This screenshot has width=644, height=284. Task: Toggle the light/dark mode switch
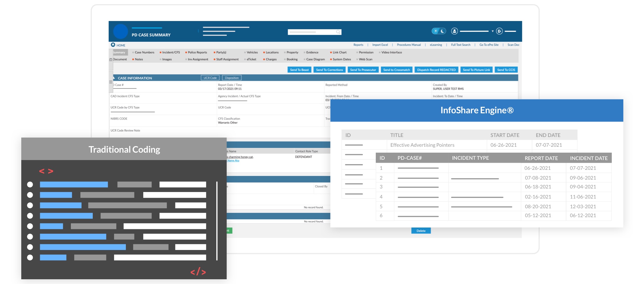click(439, 31)
